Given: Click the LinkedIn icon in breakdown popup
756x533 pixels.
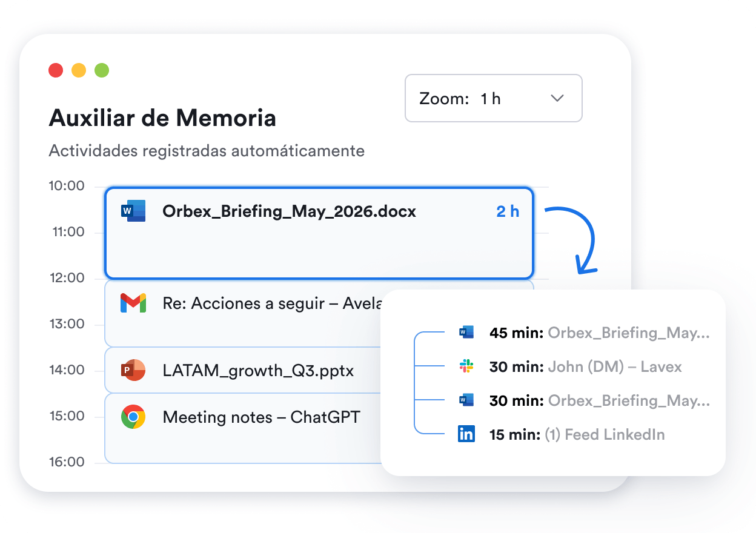Looking at the screenshot, I should pyautogui.click(x=466, y=434).
